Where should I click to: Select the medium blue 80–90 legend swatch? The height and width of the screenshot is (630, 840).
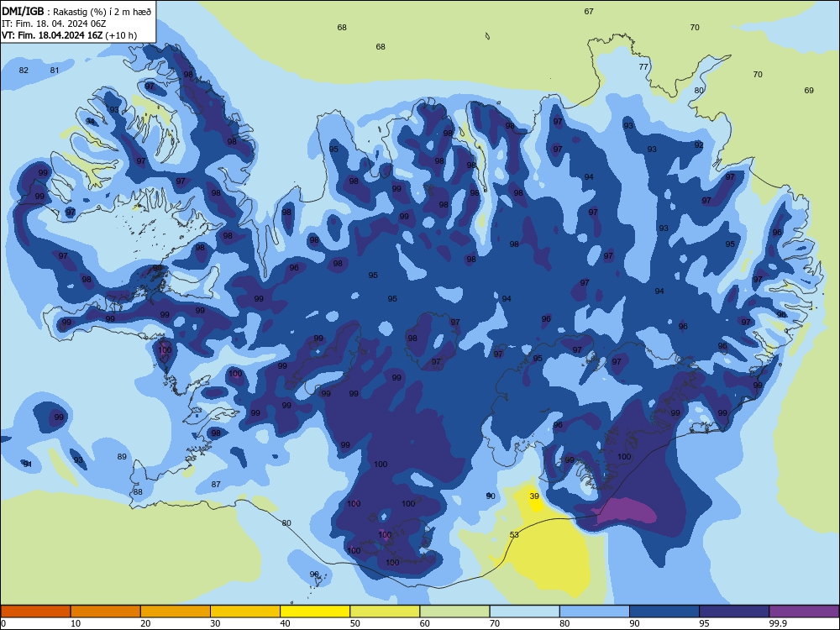595,612
